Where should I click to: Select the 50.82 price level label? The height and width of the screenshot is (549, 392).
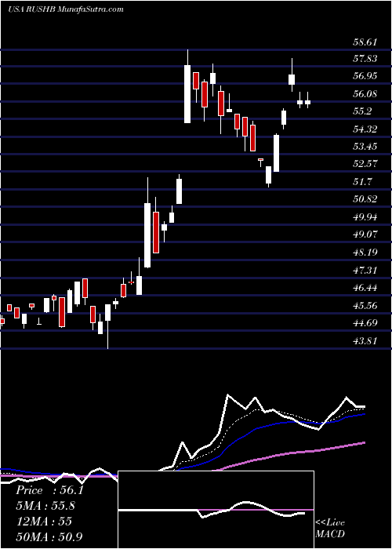365,199
